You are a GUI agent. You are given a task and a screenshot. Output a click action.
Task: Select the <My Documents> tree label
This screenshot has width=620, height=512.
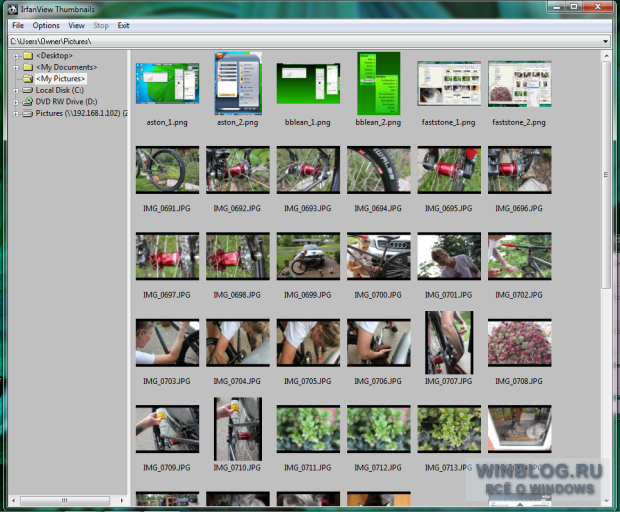[x=66, y=67]
